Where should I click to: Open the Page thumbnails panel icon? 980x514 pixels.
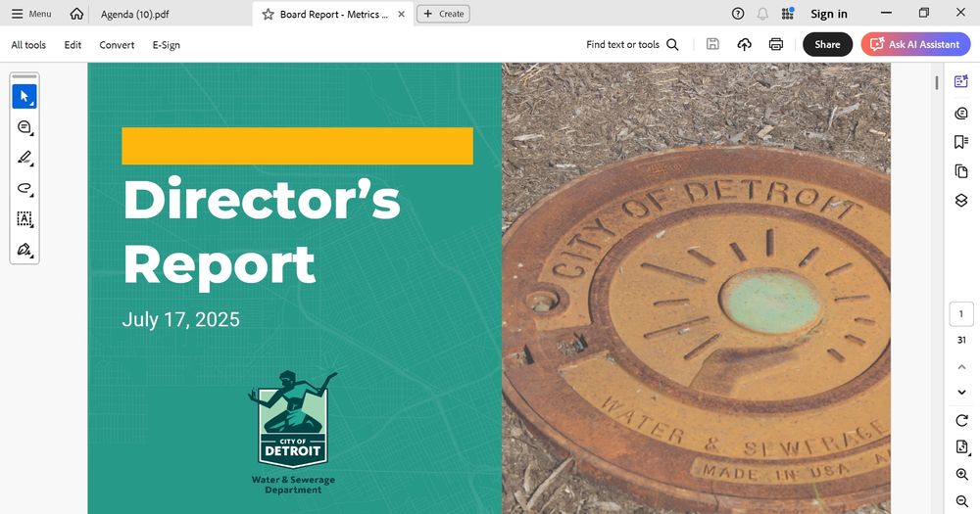coord(961,171)
